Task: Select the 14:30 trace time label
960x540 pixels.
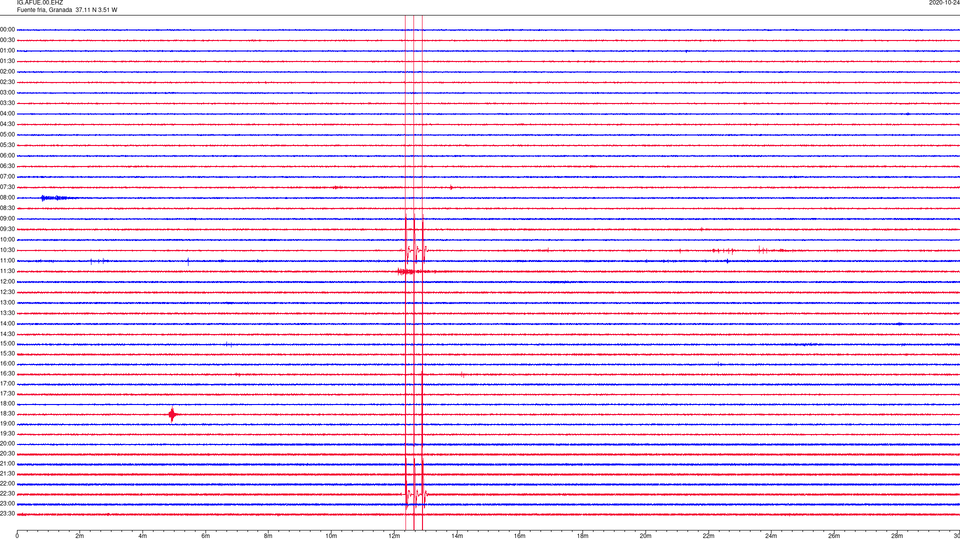Action: coord(7,334)
